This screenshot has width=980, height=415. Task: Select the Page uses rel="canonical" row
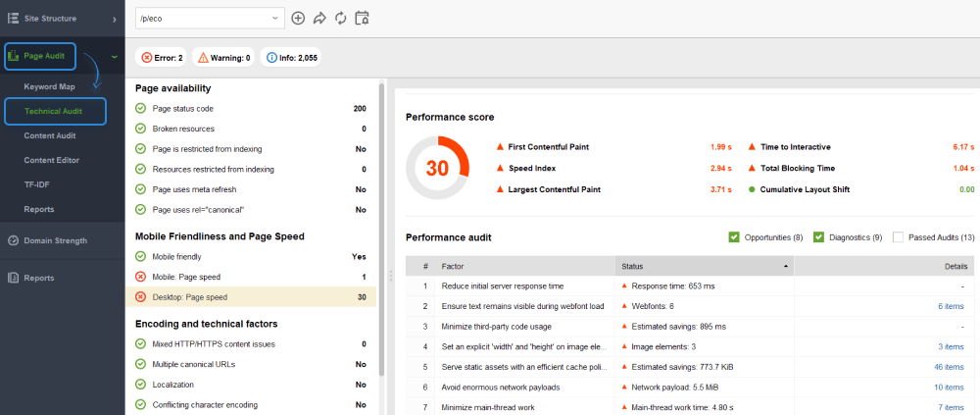click(251, 210)
